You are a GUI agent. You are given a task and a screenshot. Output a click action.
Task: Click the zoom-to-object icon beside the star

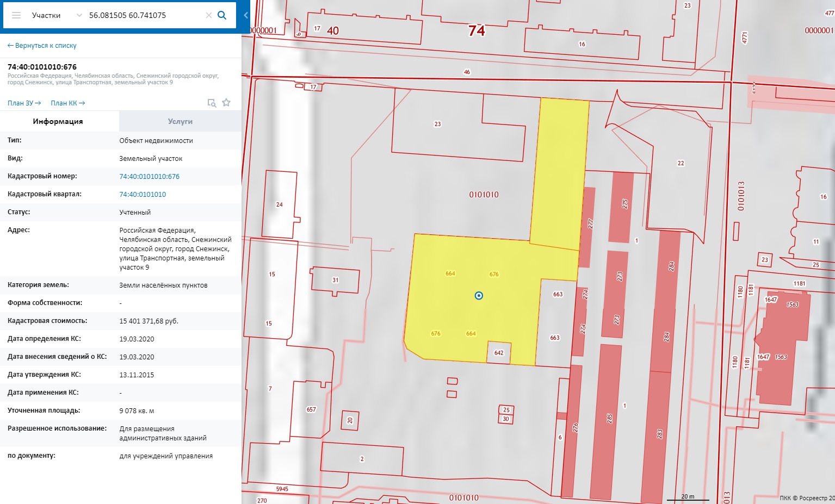tap(212, 103)
